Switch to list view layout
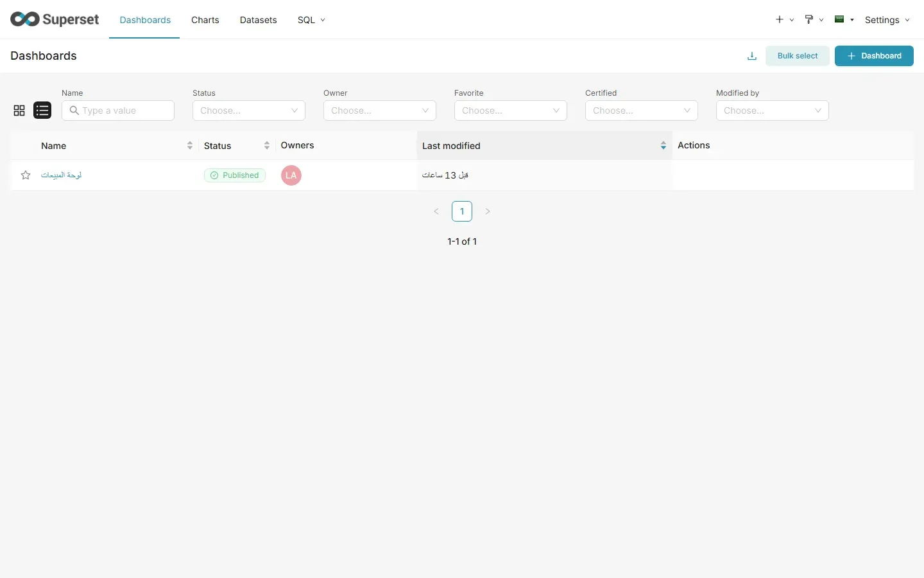This screenshot has height=578, width=924. point(42,110)
